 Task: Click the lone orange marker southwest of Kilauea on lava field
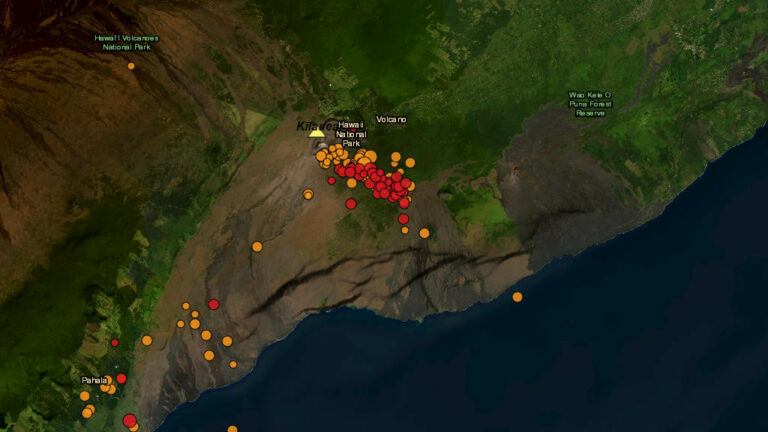(257, 247)
